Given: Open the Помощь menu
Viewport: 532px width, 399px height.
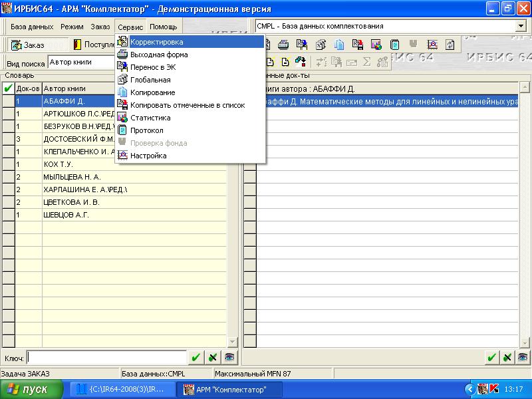Looking at the screenshot, I should tap(163, 27).
